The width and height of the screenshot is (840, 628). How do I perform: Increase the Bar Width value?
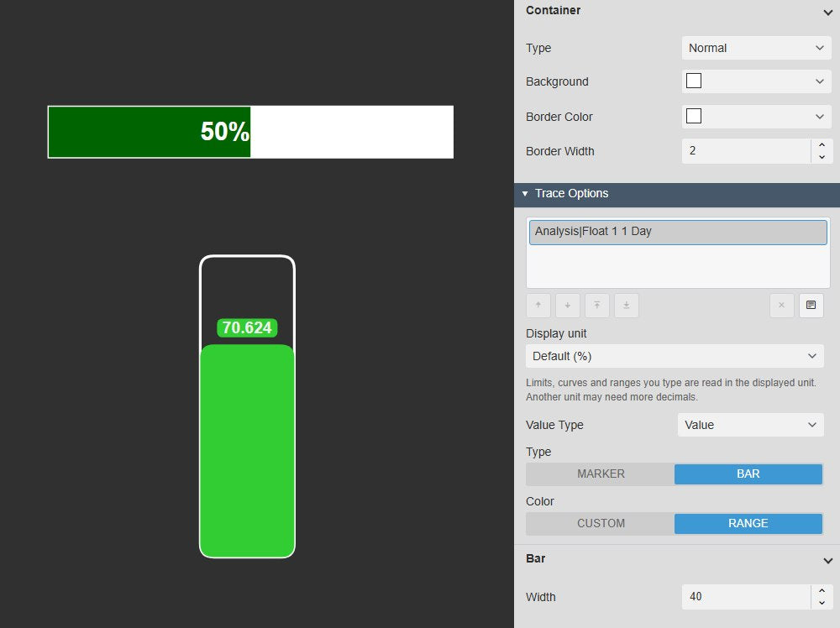[822, 590]
